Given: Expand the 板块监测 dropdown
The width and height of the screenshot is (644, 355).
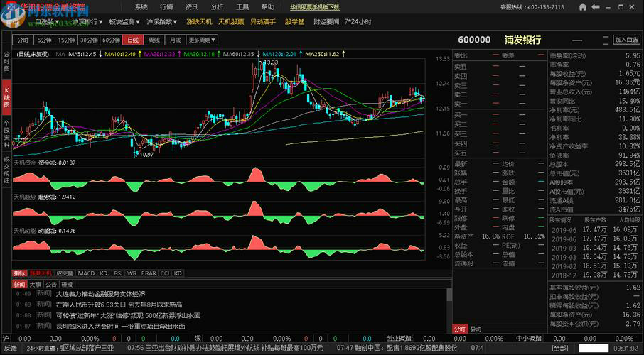Looking at the screenshot, I should pyautogui.click(x=124, y=22).
